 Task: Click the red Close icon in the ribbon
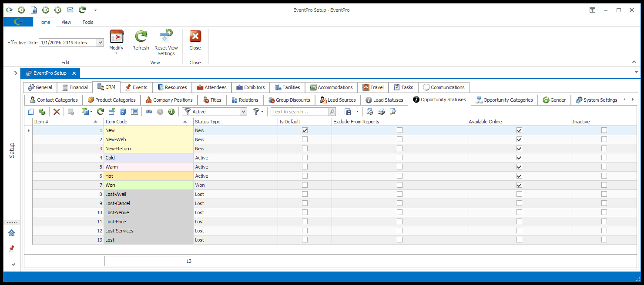(x=195, y=36)
